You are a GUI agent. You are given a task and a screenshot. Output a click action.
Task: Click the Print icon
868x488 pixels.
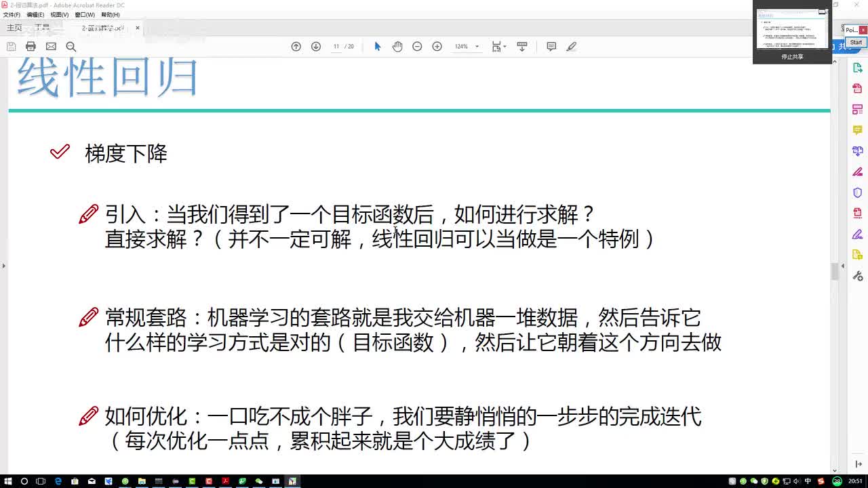click(x=31, y=46)
